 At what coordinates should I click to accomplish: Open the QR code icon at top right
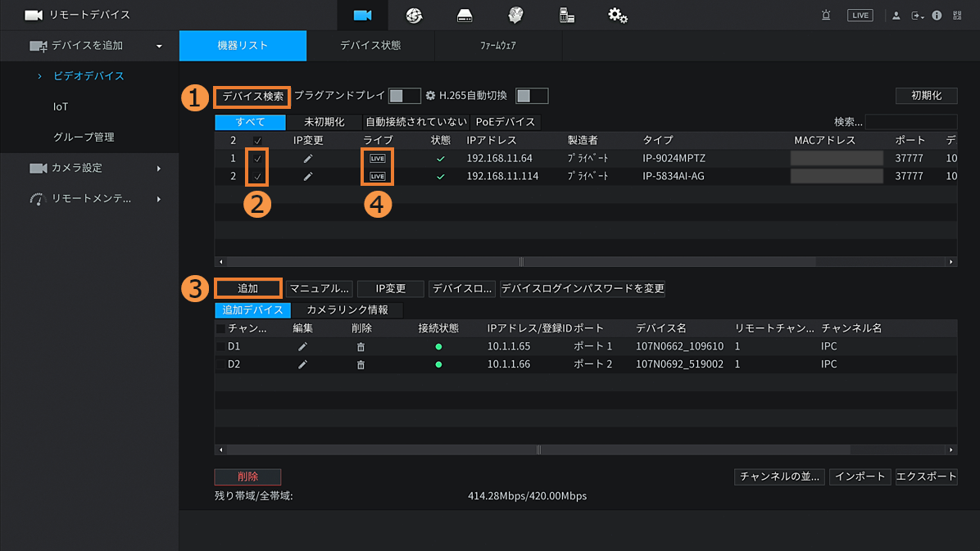(957, 16)
